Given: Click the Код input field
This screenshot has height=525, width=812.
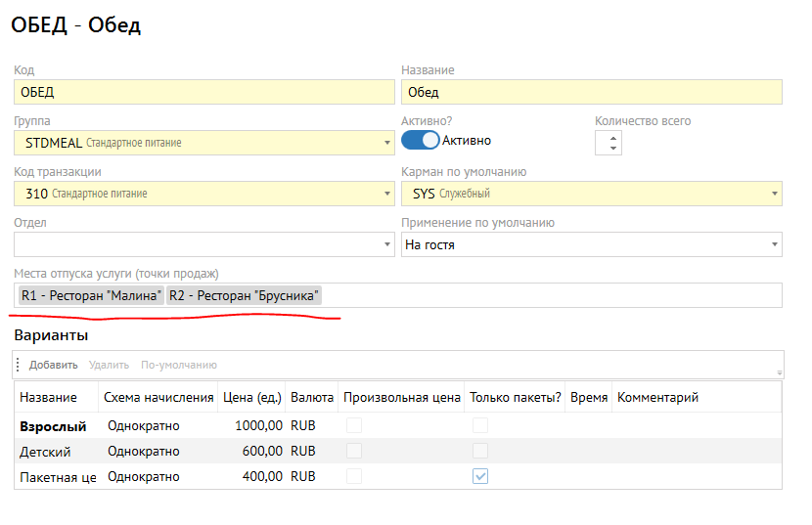Looking at the screenshot, I should tap(203, 92).
